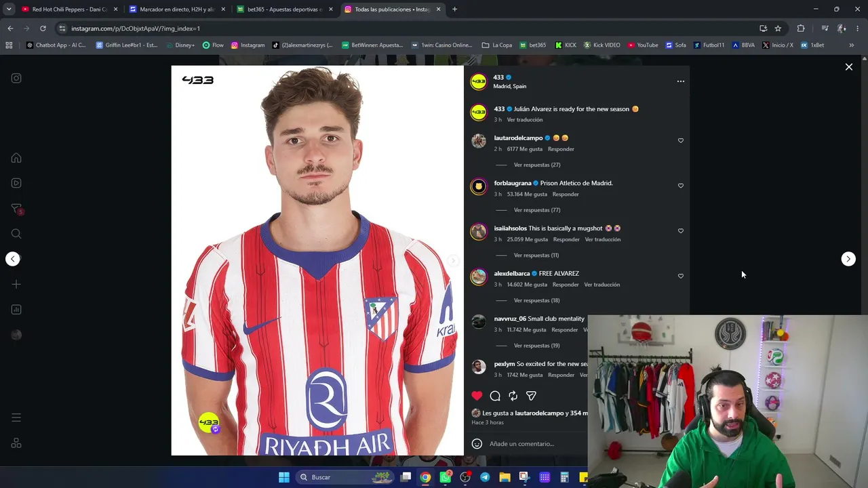868x488 pixels.
Task: Open emoji picker in comment box
Action: click(x=477, y=444)
